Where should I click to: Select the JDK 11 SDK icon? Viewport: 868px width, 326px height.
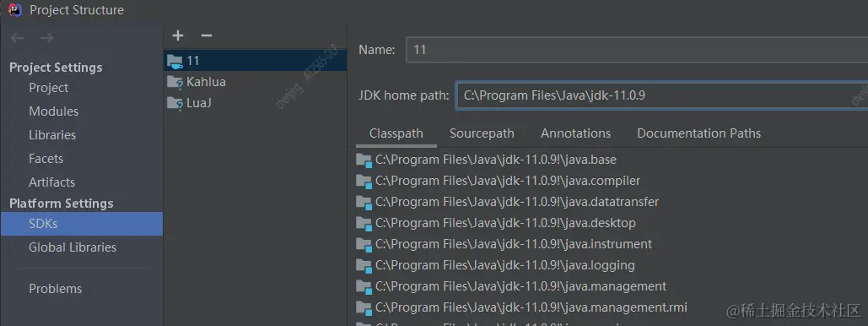point(175,61)
